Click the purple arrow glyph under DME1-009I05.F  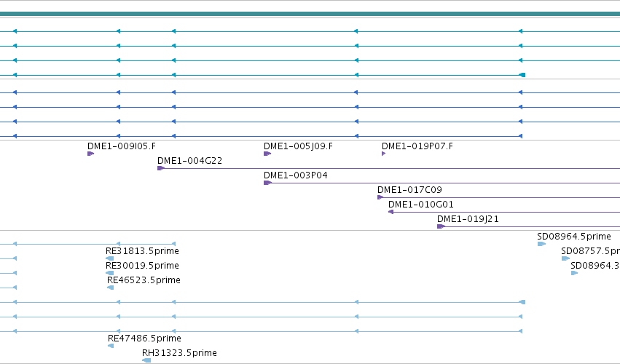(90, 154)
